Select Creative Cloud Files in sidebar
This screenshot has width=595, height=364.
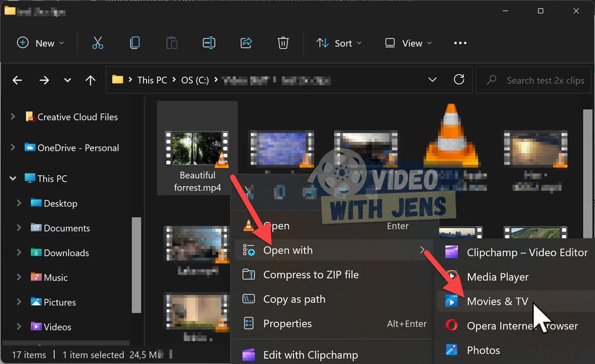[77, 117]
